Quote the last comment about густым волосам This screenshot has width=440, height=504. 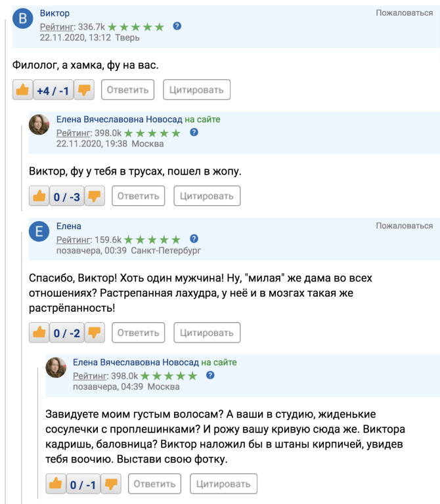click(223, 484)
